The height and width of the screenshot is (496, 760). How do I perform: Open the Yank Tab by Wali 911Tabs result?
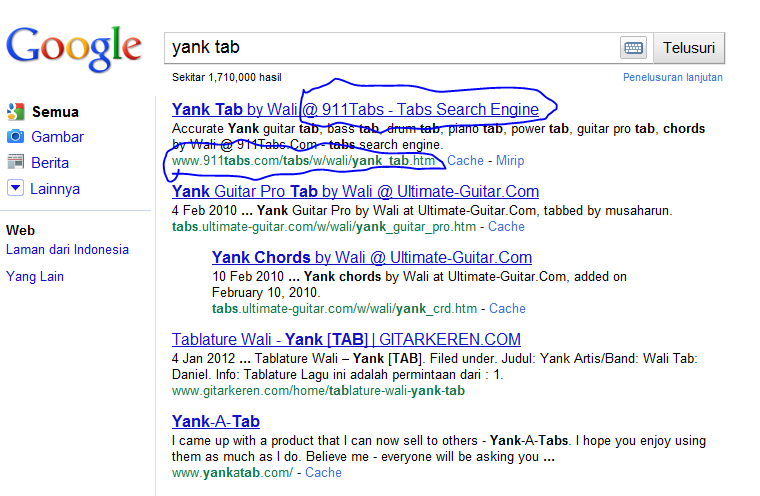(355, 109)
